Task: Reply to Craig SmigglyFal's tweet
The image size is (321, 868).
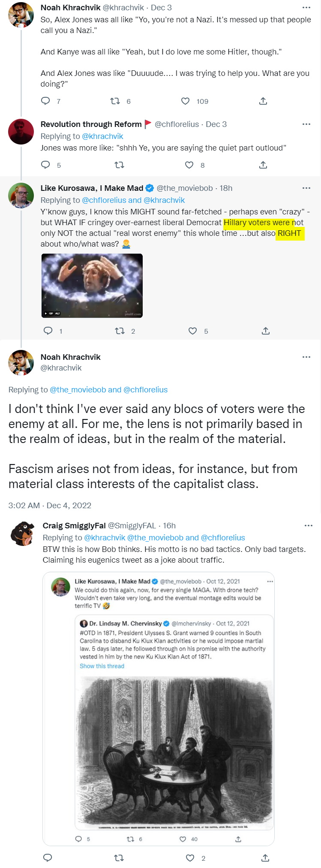Action: (48, 858)
